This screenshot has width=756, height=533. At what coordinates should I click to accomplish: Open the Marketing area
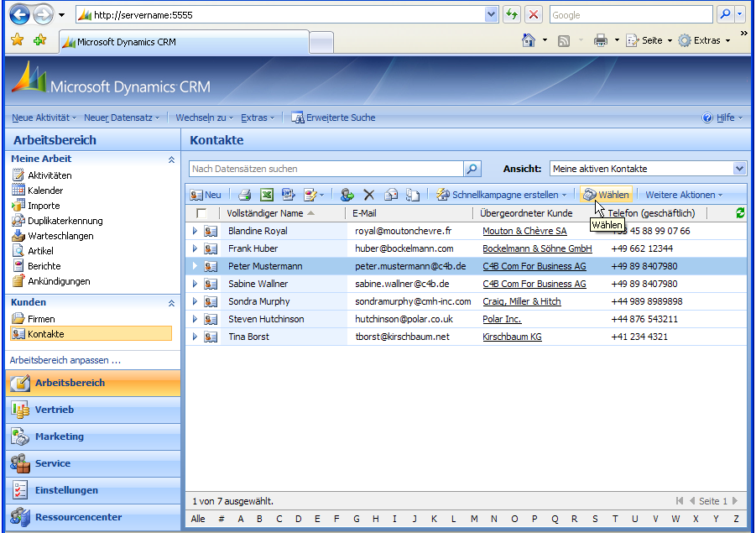point(59,436)
